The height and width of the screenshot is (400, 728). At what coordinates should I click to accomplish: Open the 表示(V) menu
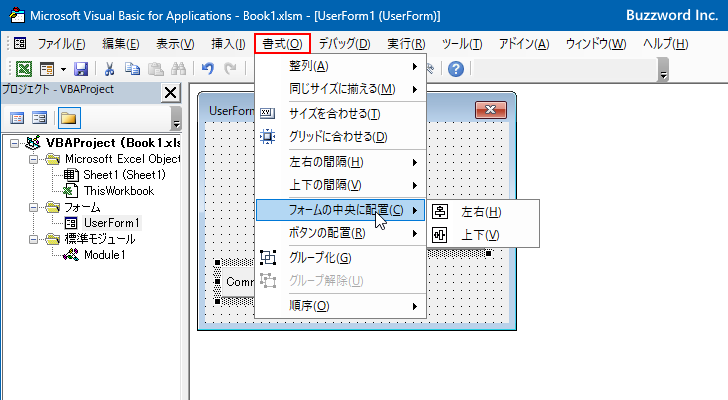click(x=175, y=44)
